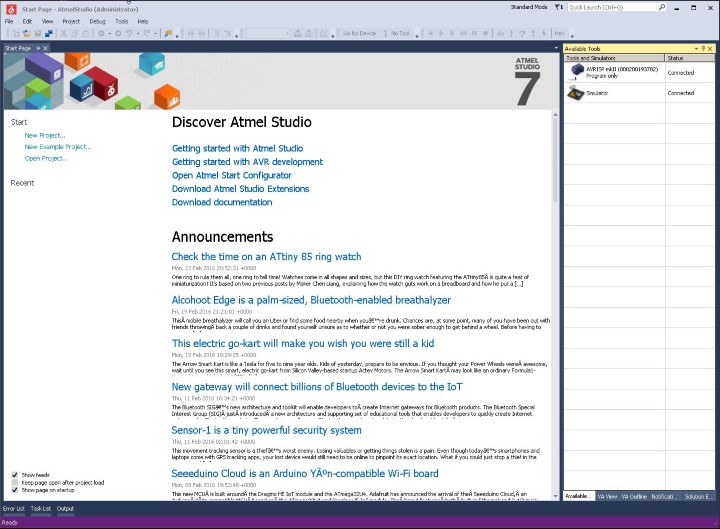
Task: Open the View menu
Action: click(x=47, y=22)
